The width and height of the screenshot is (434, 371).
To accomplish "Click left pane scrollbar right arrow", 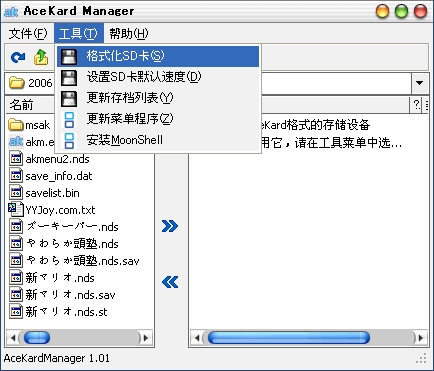I will tap(146, 338).
